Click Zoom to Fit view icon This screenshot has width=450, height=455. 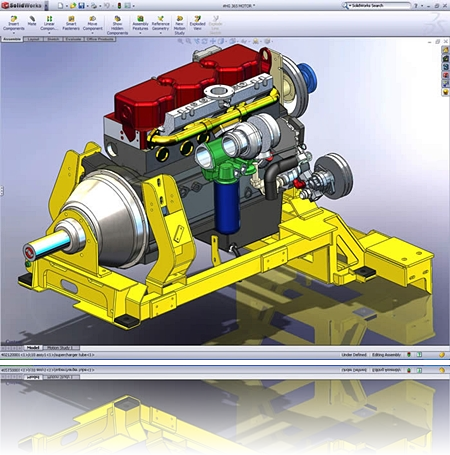[x=180, y=41]
